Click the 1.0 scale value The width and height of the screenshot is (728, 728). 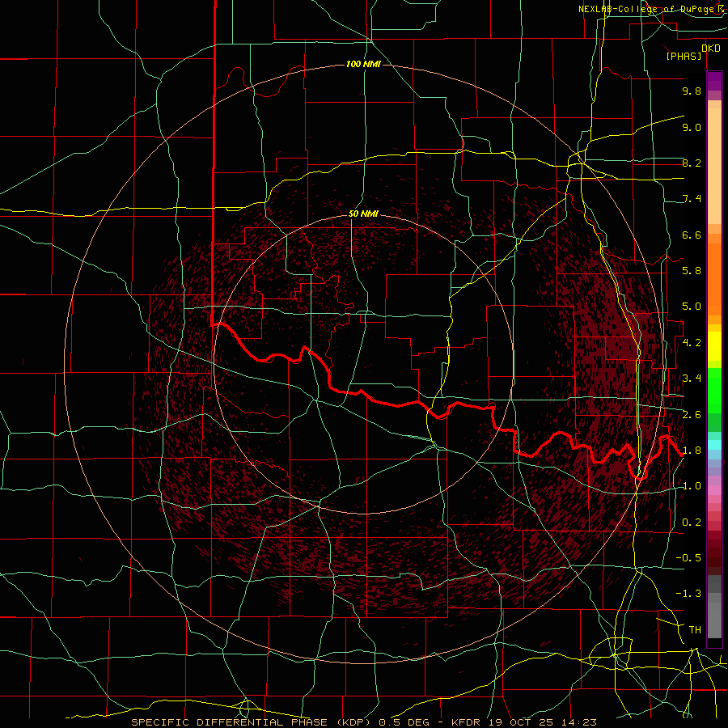pyautogui.click(x=692, y=486)
